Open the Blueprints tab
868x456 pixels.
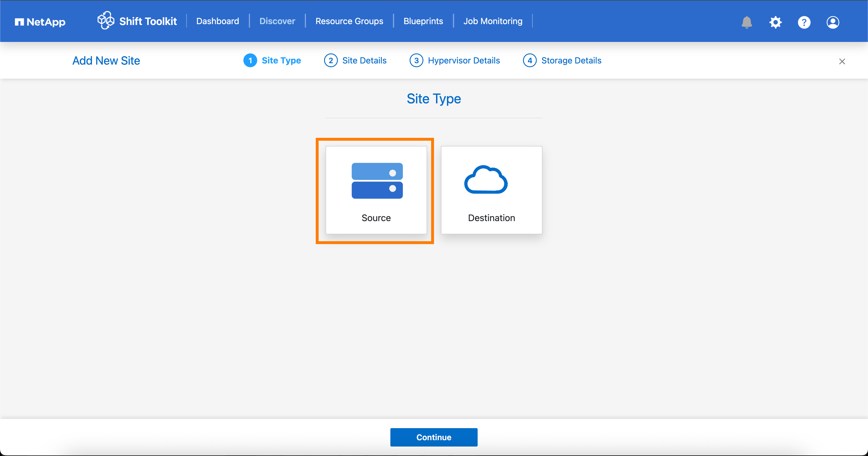[x=423, y=21]
